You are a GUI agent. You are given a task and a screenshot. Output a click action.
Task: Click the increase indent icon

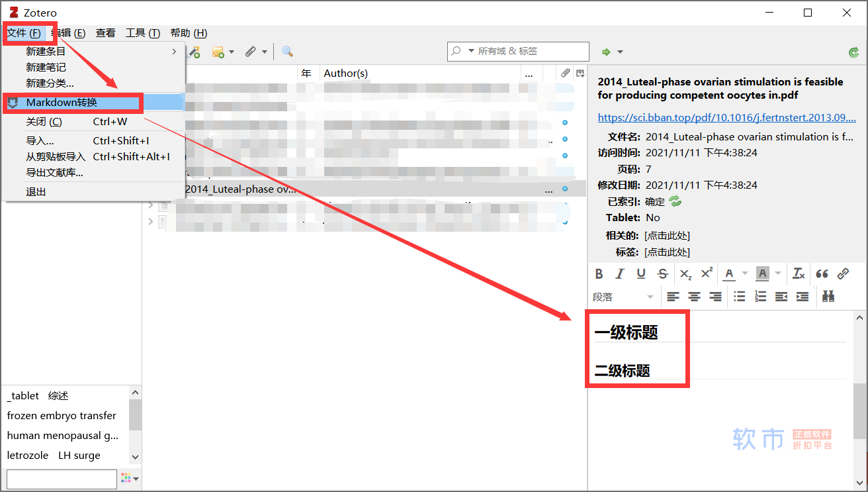[803, 297]
